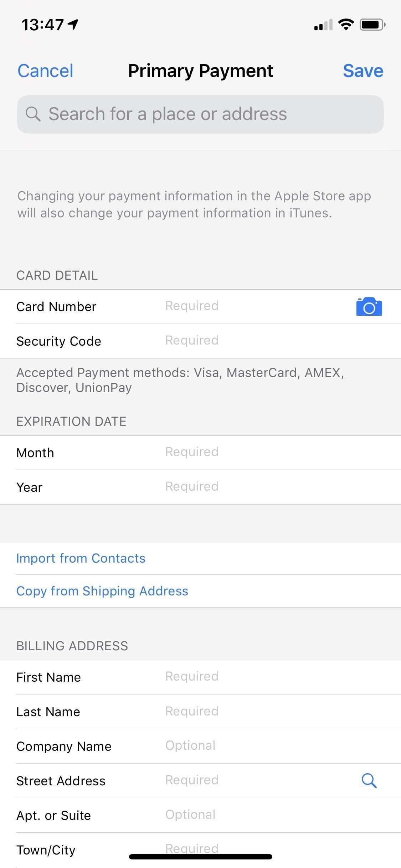Tap the Wi-Fi status icon
401x868 pixels.
(345, 25)
